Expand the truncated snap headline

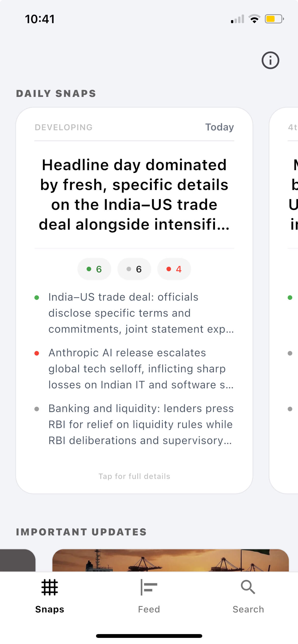(134, 195)
